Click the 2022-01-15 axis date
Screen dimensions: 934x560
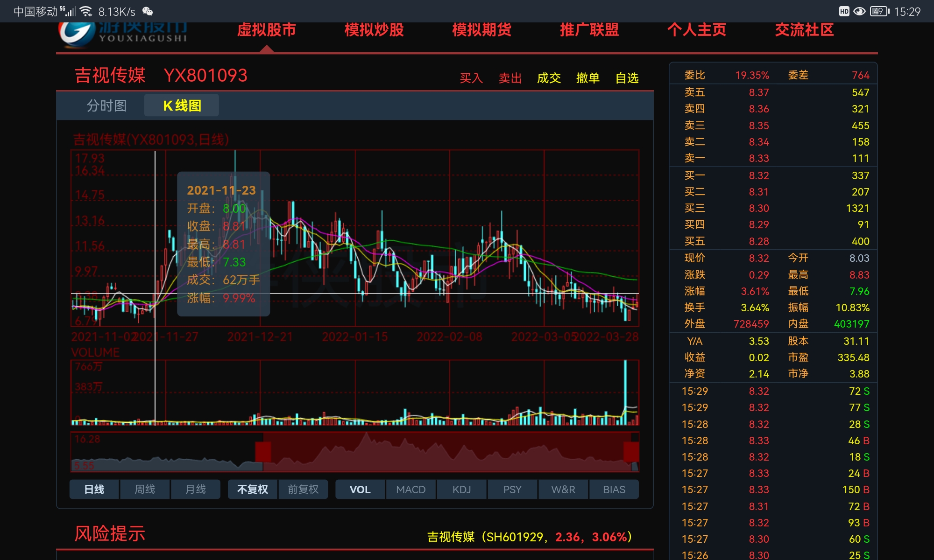point(355,336)
